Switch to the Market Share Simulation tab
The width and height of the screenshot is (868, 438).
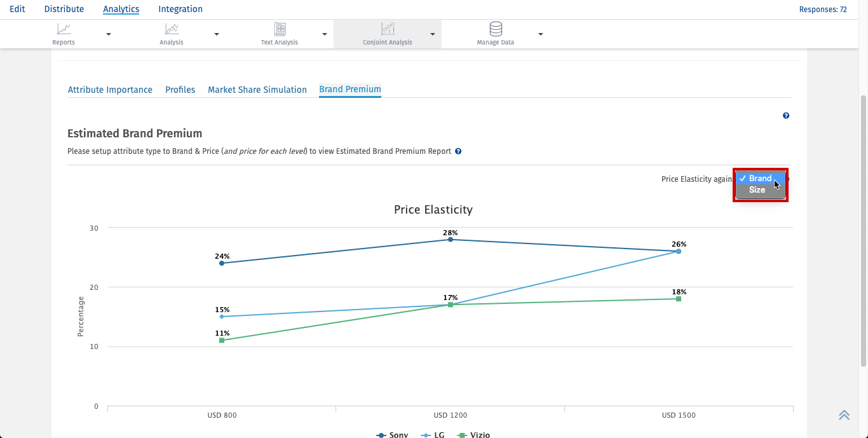[x=257, y=90]
